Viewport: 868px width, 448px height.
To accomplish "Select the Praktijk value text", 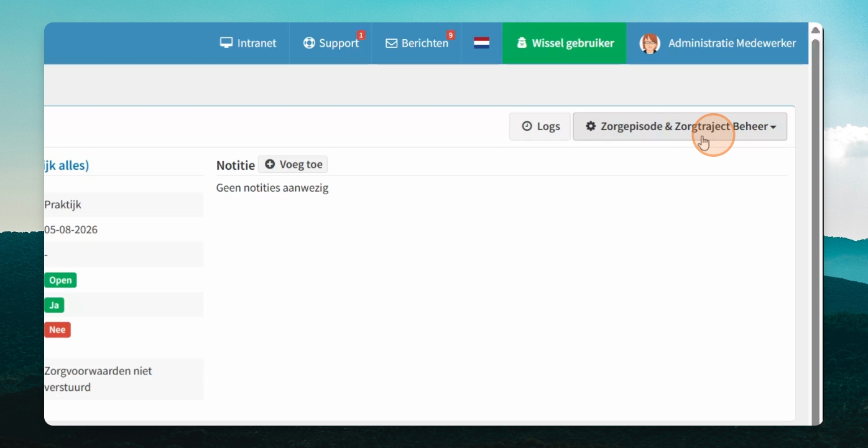I will click(63, 204).
